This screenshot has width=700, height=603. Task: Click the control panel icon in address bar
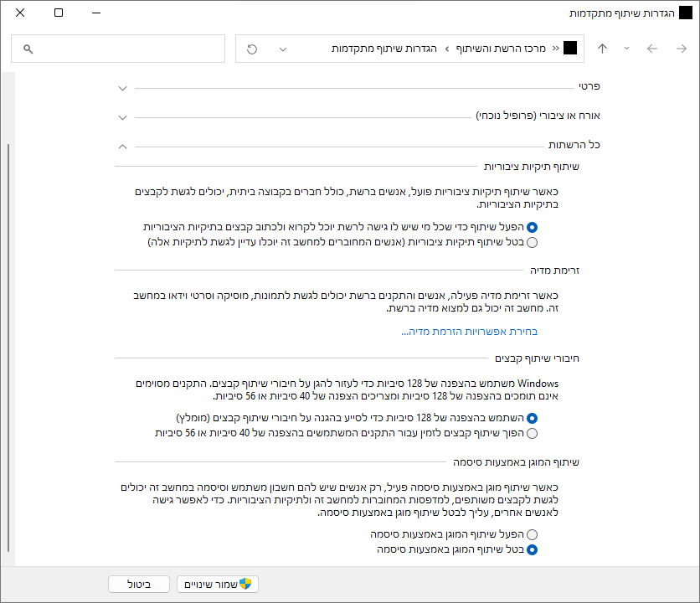571,49
